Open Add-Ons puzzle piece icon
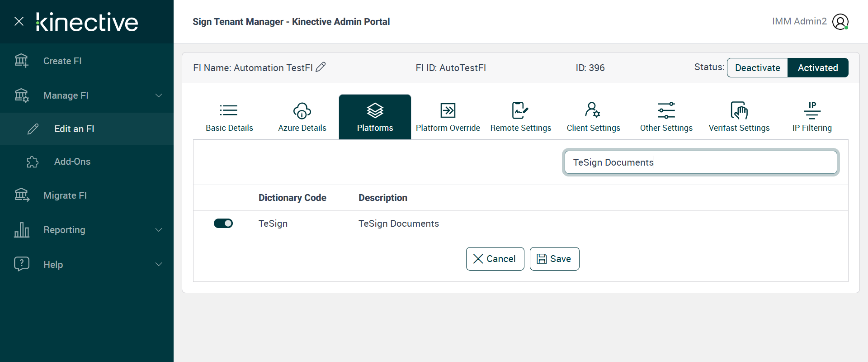Screen dimensions: 868x362 (x=33, y=162)
